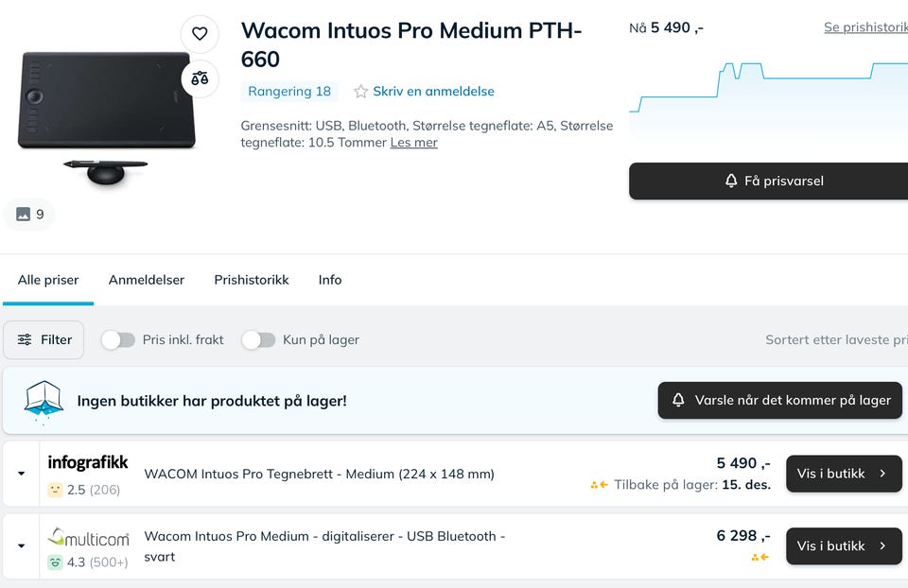Image resolution: width=908 pixels, height=588 pixels.
Task: Toggle Pris inkl. frakt switch
Action: [x=118, y=340]
